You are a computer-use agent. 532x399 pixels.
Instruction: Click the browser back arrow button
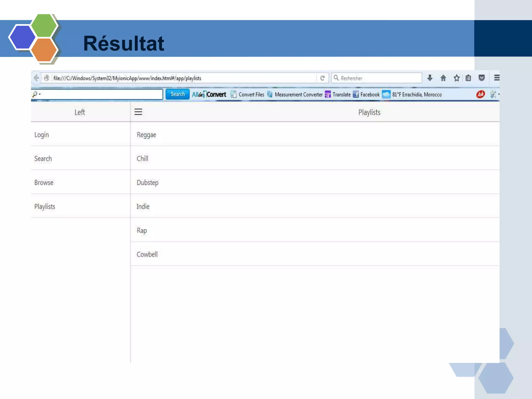tap(37, 78)
